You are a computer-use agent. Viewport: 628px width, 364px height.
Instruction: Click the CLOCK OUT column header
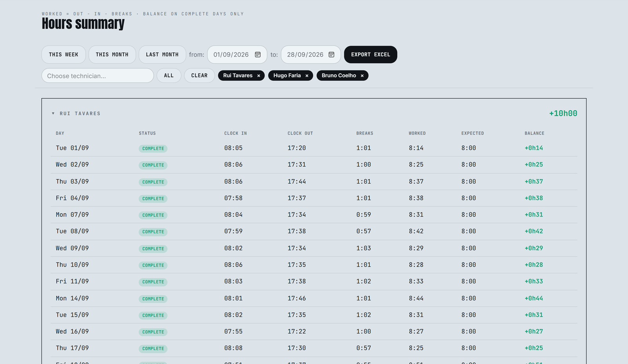[x=300, y=133]
